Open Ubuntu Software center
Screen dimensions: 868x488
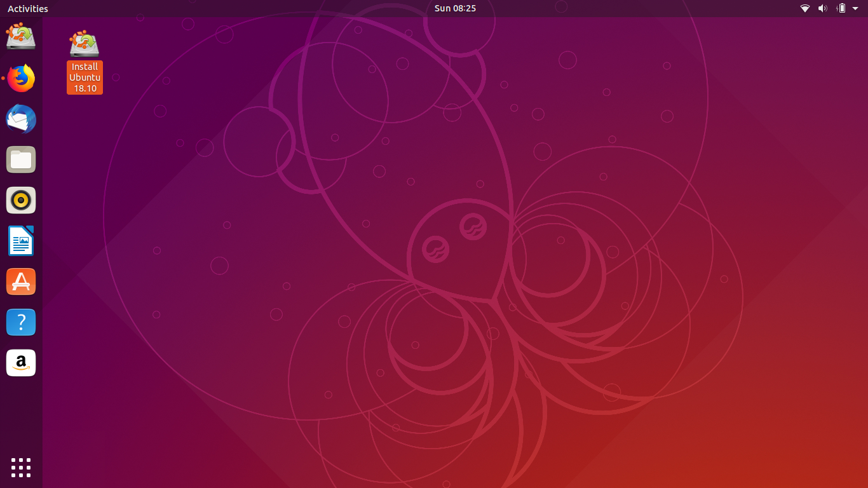tap(21, 281)
